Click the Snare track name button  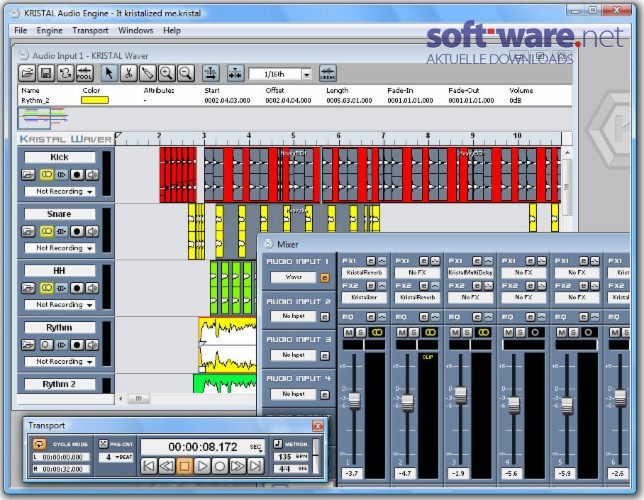click(60, 214)
